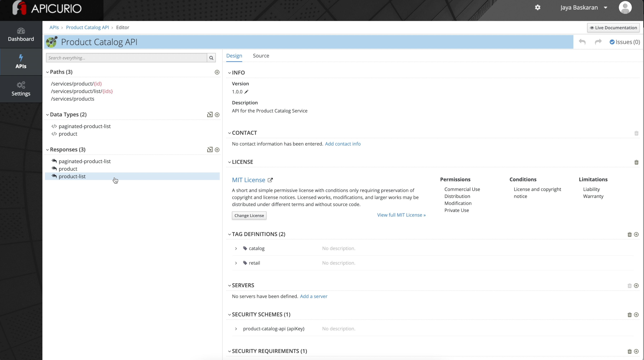Edit version with pencil icon
This screenshot has width=644, height=360.
click(x=246, y=92)
